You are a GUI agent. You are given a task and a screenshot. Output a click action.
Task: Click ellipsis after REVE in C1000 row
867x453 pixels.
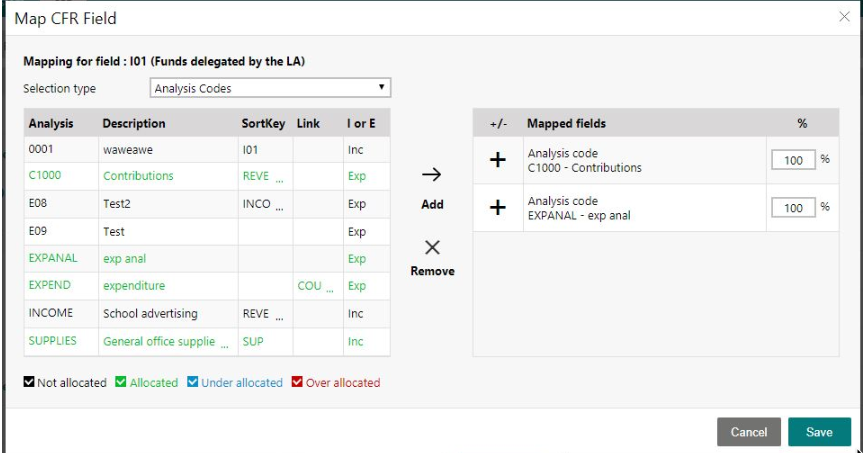coord(279,181)
